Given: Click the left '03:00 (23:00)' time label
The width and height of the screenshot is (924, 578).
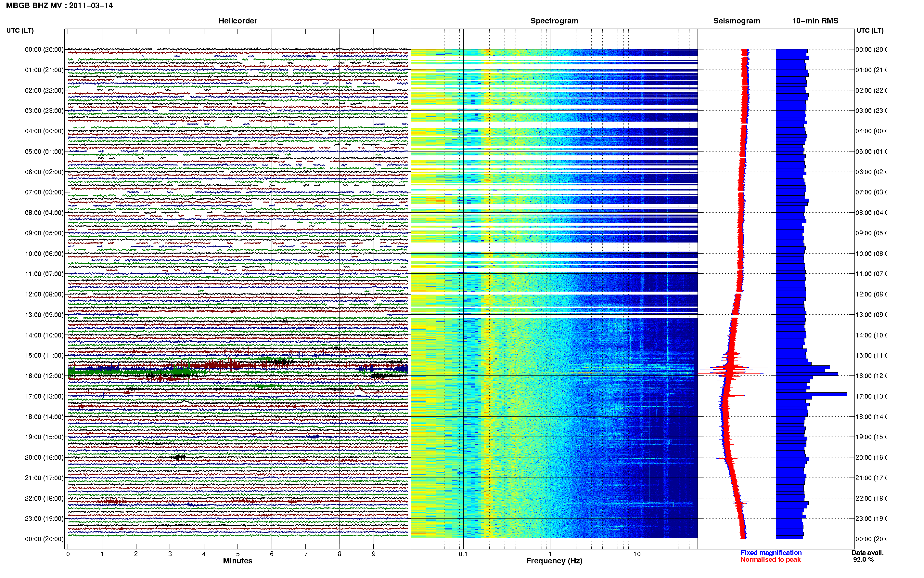Looking at the screenshot, I should tap(44, 111).
